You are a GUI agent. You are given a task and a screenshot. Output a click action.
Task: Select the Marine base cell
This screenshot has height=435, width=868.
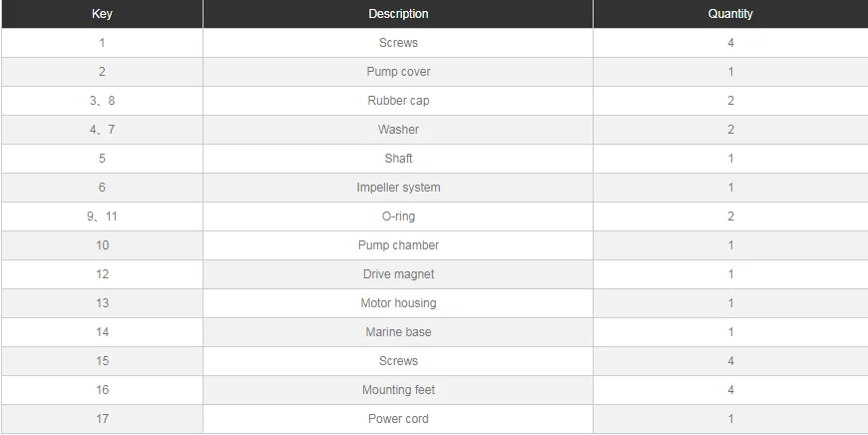pyautogui.click(x=398, y=332)
